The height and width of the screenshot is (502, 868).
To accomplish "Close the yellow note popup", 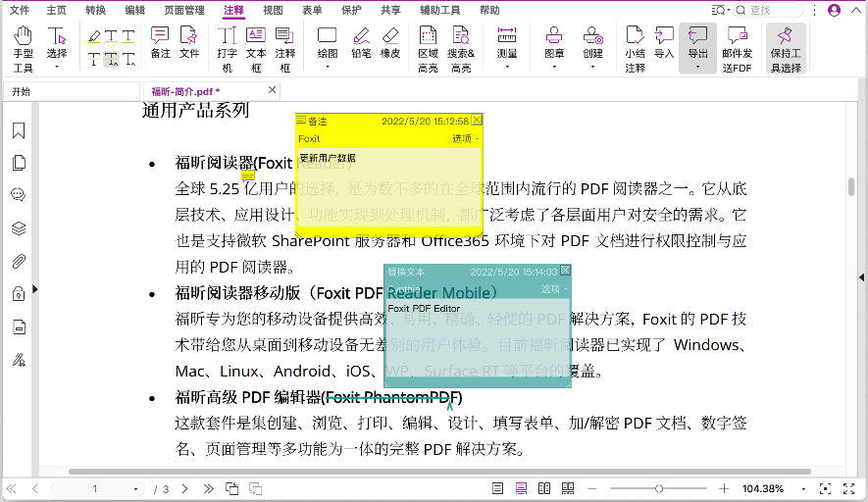I will click(x=477, y=120).
